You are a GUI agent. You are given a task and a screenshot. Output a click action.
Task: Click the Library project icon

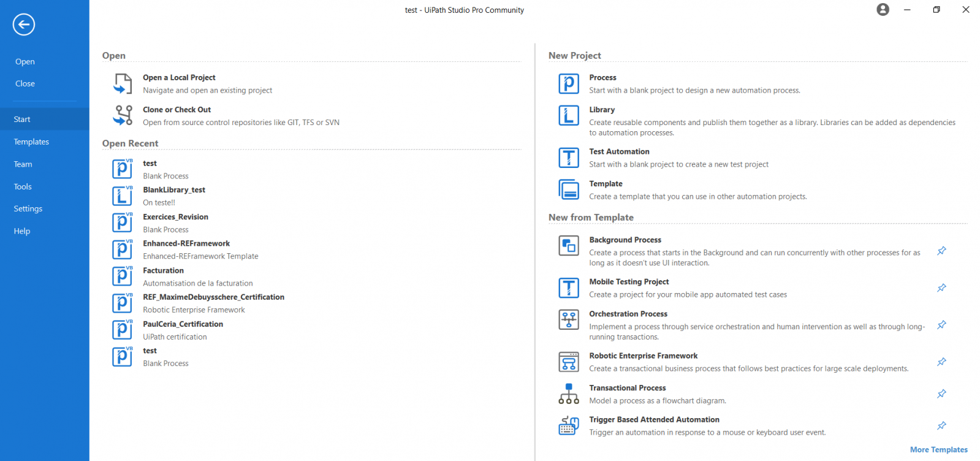pyautogui.click(x=568, y=115)
